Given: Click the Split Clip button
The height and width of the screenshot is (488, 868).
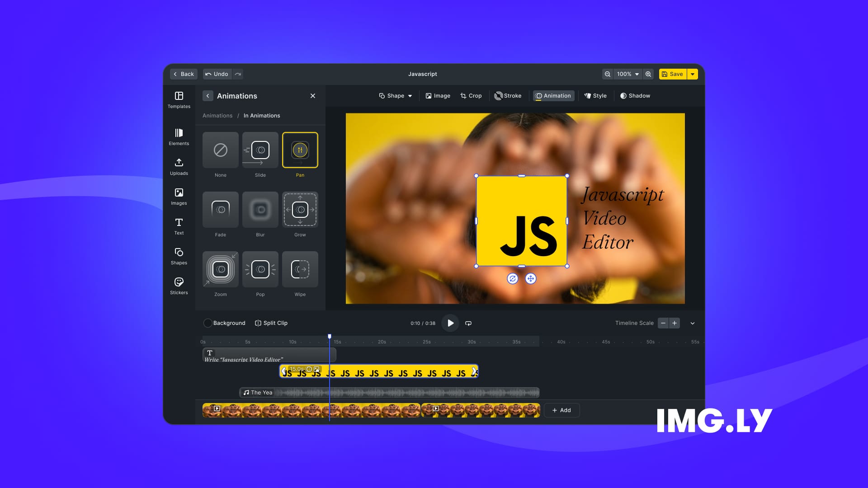Looking at the screenshot, I should coord(271,322).
